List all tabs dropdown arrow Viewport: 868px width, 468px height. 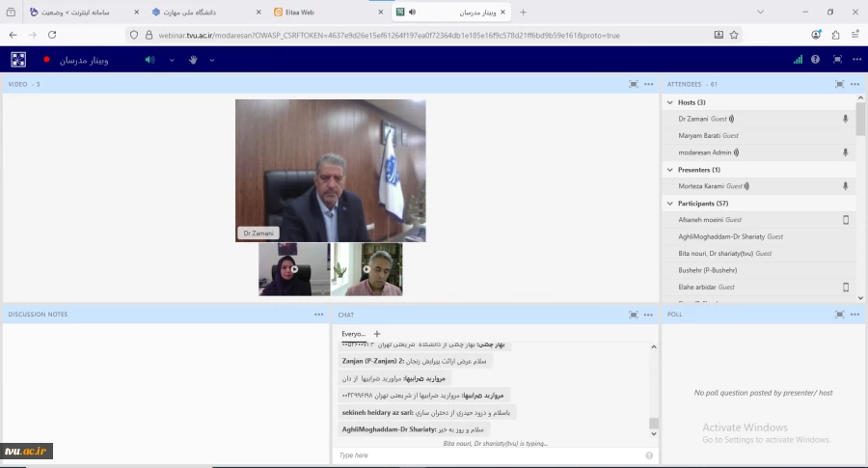760,12
